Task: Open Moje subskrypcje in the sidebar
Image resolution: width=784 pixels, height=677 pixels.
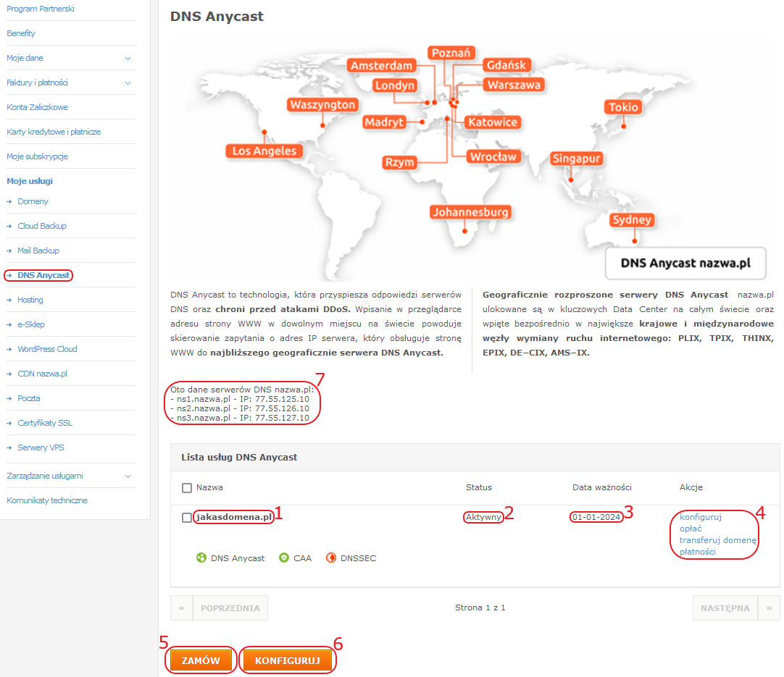Action: pyautogui.click(x=37, y=156)
